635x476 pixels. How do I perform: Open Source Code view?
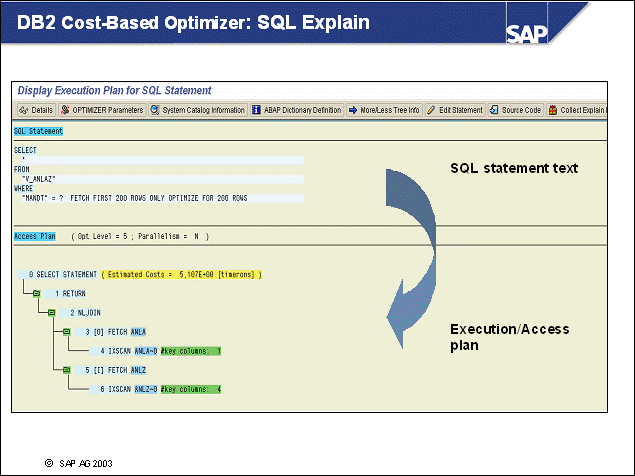516,110
